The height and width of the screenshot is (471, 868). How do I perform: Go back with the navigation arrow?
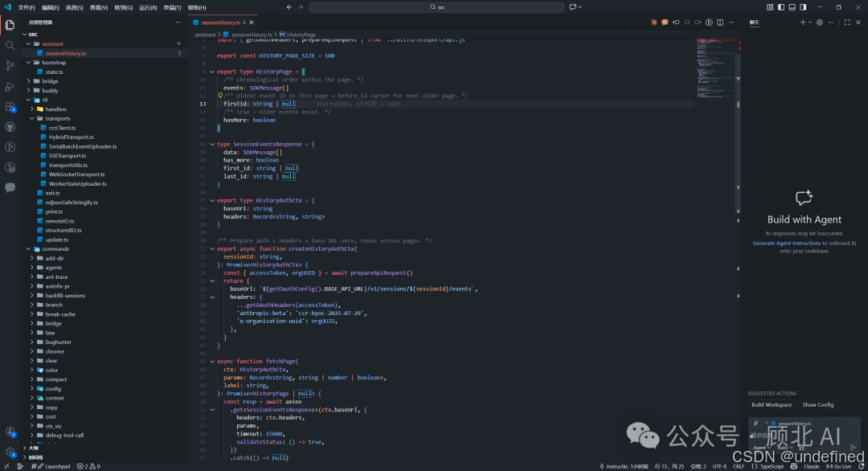(x=289, y=7)
